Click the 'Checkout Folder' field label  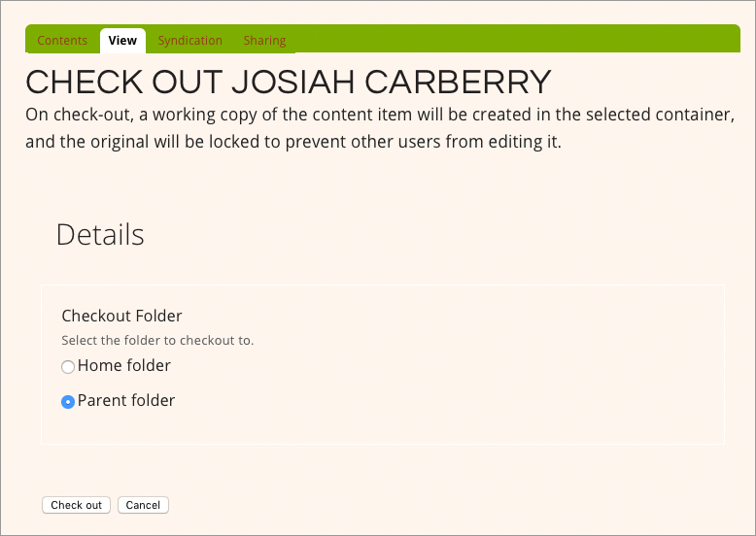121,316
